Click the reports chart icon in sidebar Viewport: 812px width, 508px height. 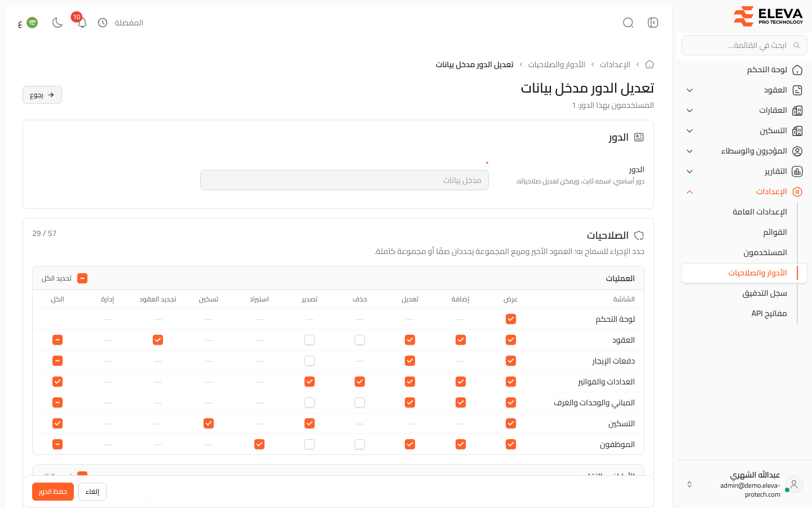[x=797, y=172]
